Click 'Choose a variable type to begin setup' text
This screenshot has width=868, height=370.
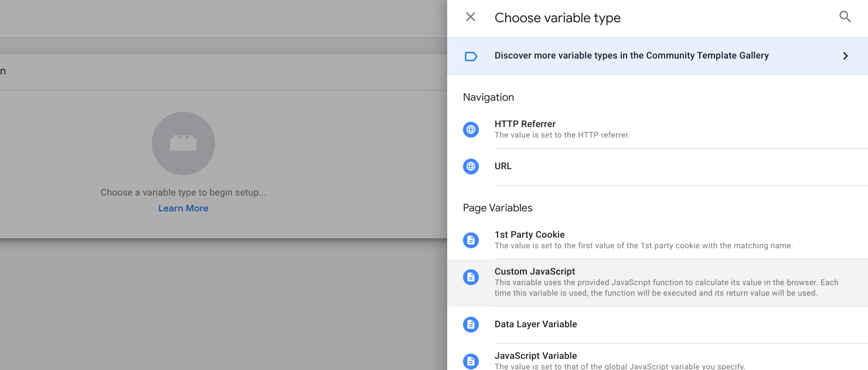click(183, 193)
